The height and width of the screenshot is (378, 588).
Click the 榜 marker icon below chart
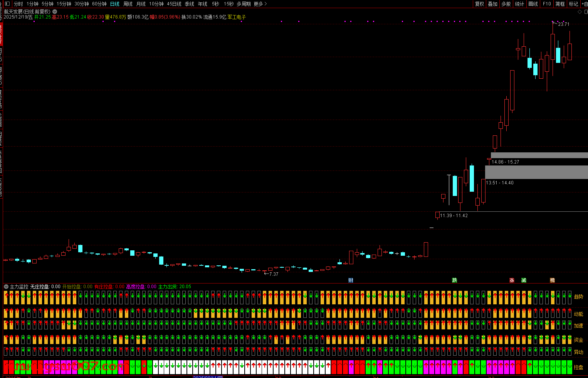(552, 280)
